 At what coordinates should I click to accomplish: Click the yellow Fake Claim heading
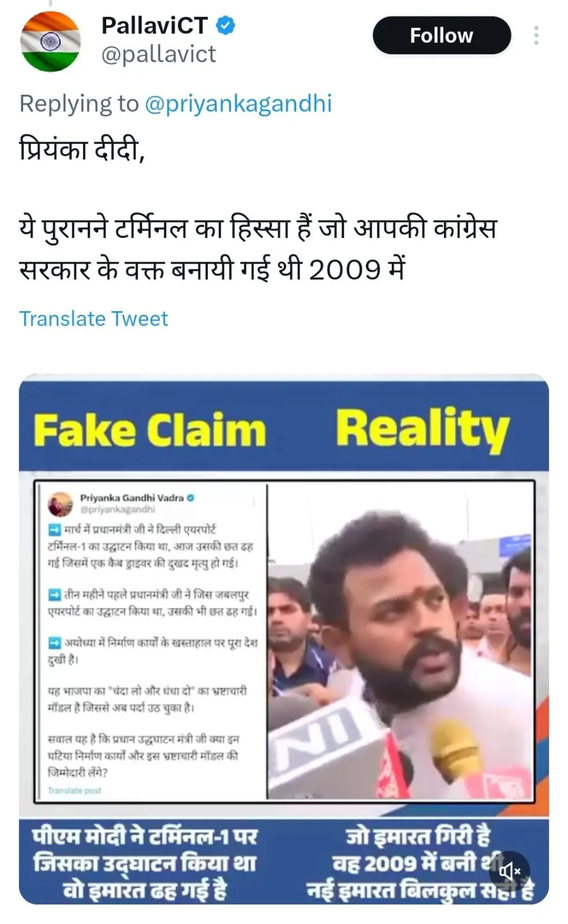150,431
